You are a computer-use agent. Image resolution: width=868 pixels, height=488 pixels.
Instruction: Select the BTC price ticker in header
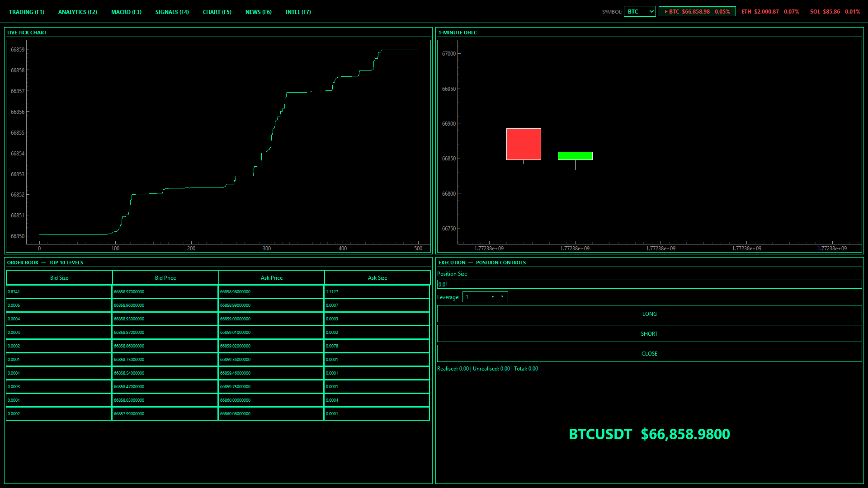coord(697,12)
